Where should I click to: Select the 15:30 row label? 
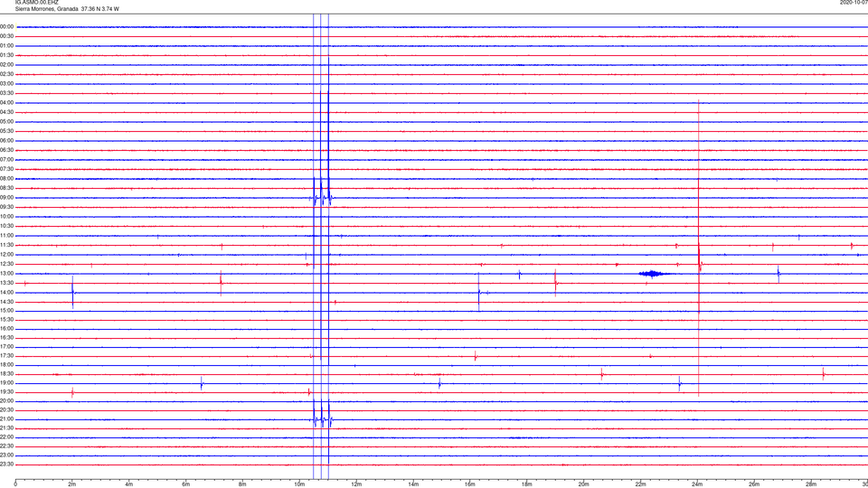[6, 320]
